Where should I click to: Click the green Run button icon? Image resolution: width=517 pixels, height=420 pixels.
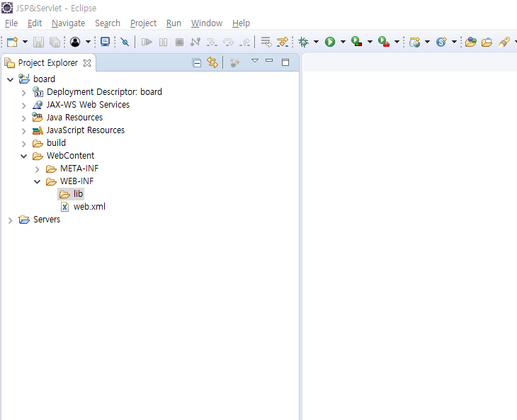(330, 42)
